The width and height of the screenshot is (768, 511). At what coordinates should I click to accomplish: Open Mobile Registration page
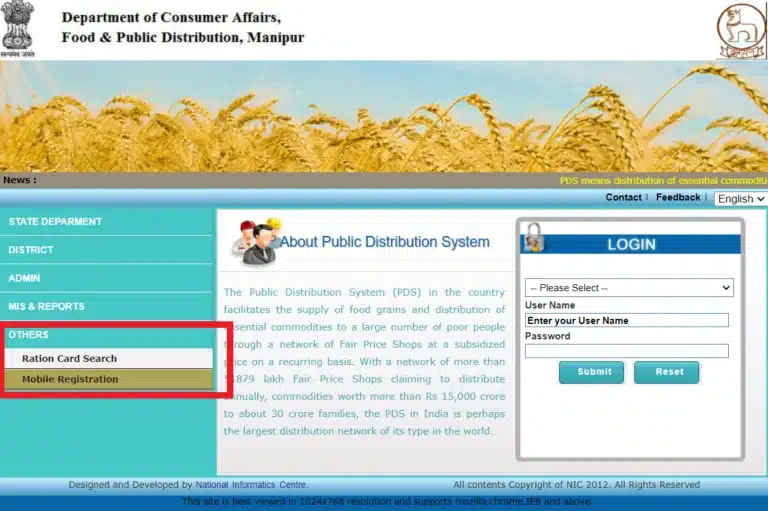coord(70,379)
